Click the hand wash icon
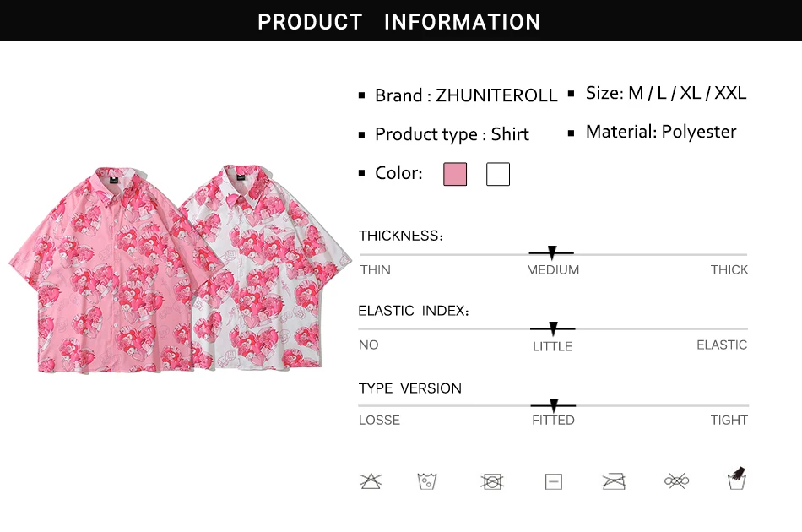Viewport: 802px width, 532px height. click(738, 479)
